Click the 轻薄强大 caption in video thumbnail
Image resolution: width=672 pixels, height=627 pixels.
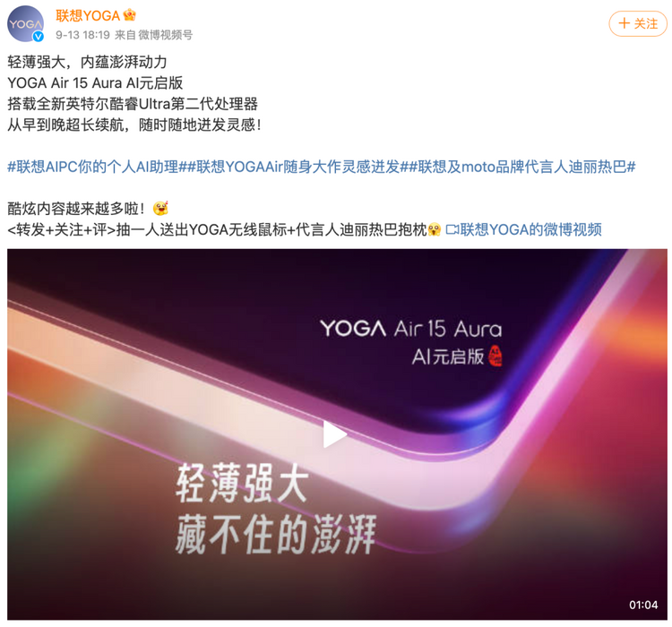242,483
